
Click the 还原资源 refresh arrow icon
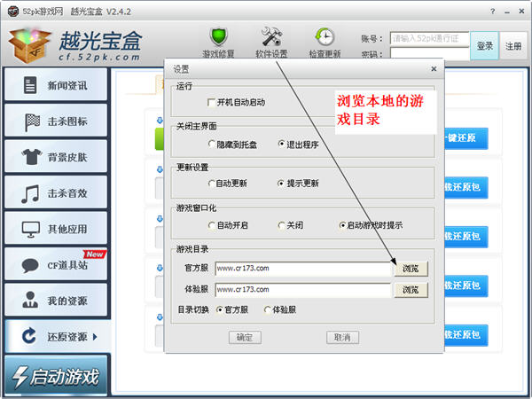pyautogui.click(x=29, y=336)
